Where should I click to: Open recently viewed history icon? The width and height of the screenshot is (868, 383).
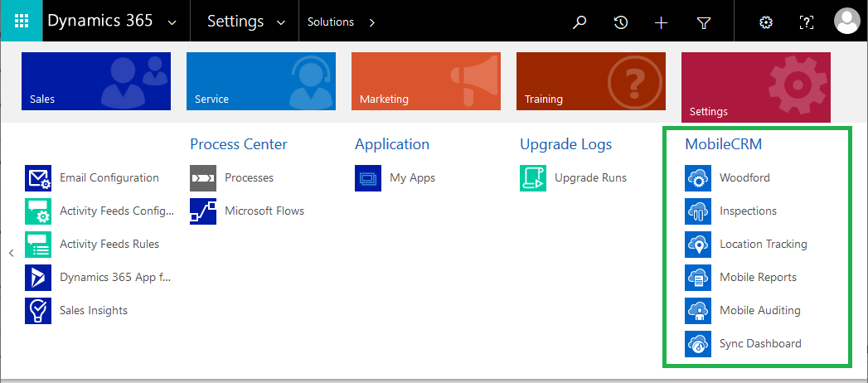(x=620, y=22)
